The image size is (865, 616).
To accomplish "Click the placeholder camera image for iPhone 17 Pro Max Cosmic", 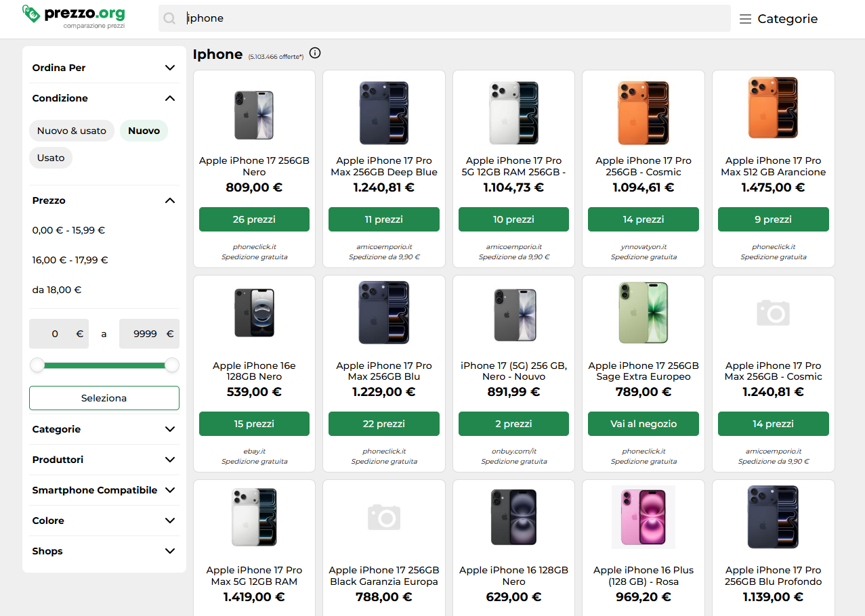I will pos(773,313).
